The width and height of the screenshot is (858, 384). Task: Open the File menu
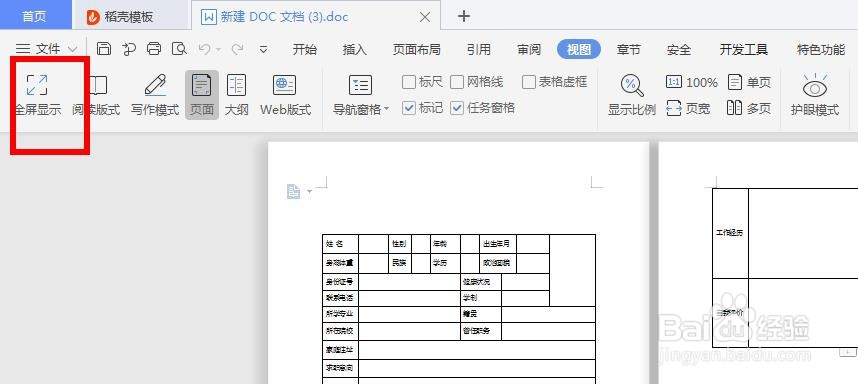pos(47,49)
